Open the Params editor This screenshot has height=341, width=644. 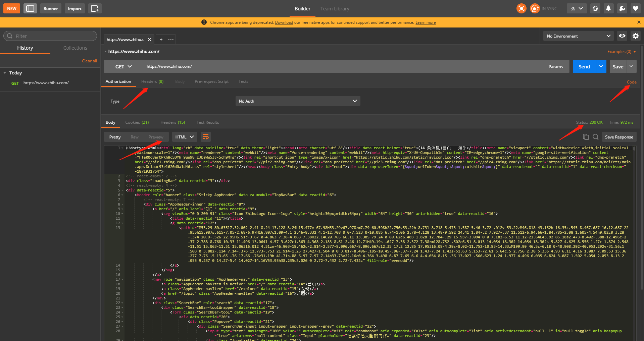point(555,66)
